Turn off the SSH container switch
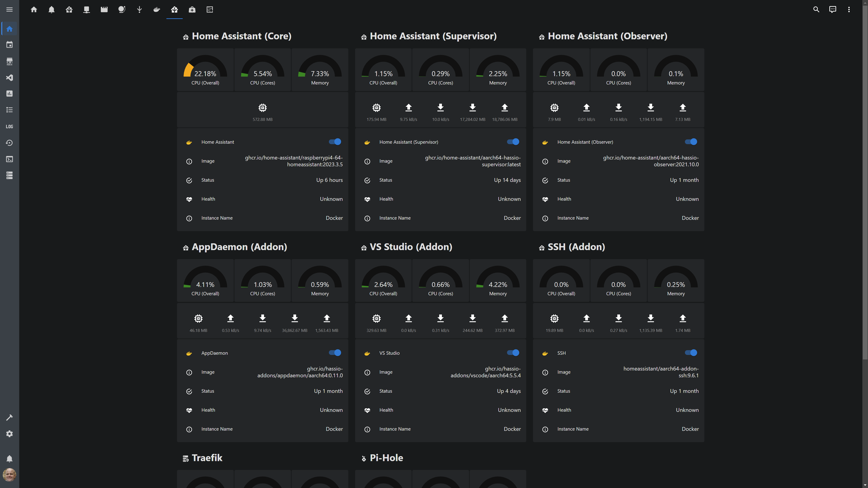 [x=691, y=353]
